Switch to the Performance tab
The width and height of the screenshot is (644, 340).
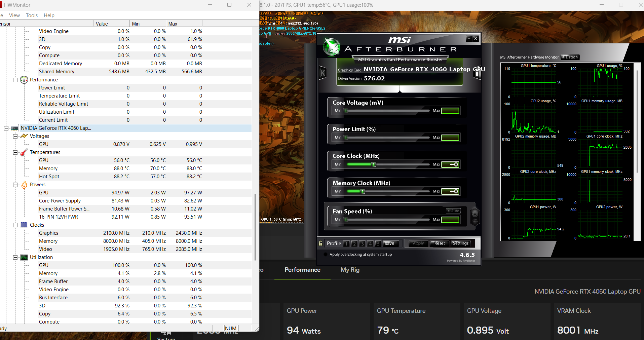[x=302, y=270]
